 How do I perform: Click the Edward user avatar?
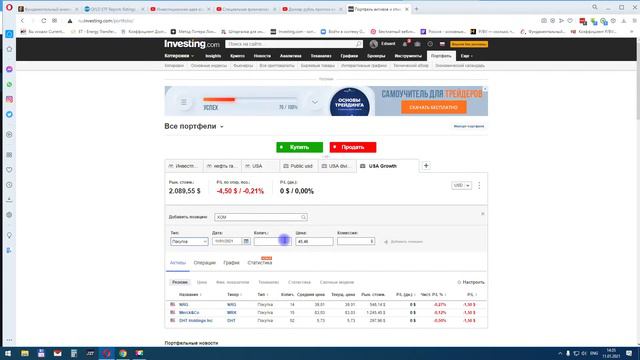(x=373, y=44)
